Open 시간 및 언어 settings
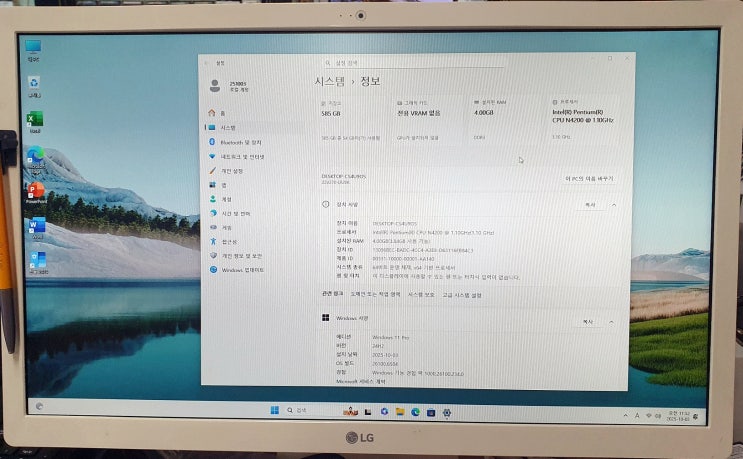 point(229,213)
